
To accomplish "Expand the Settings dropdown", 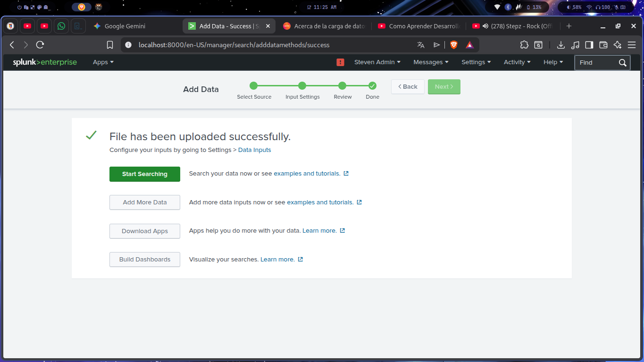I will click(x=476, y=62).
